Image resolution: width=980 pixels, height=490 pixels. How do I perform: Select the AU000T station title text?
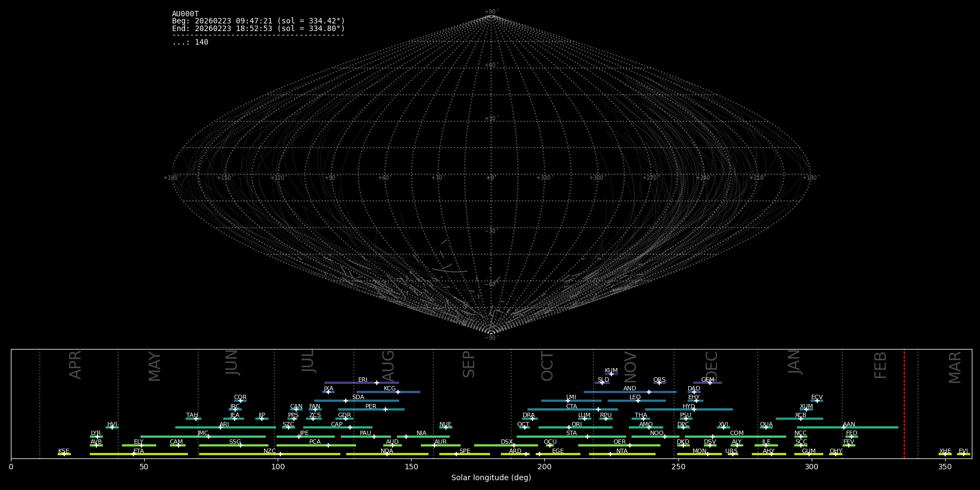click(x=185, y=14)
